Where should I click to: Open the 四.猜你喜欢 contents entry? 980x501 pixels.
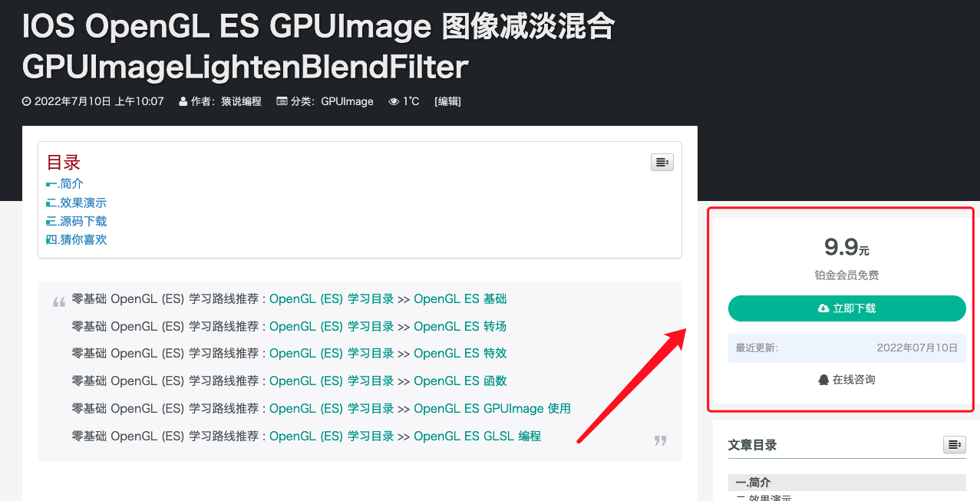pos(76,239)
